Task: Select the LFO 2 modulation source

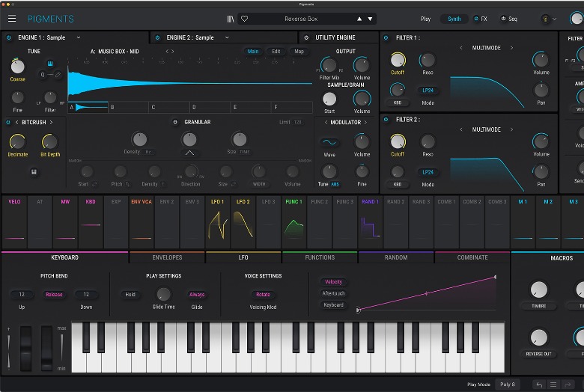Action: tap(243, 222)
